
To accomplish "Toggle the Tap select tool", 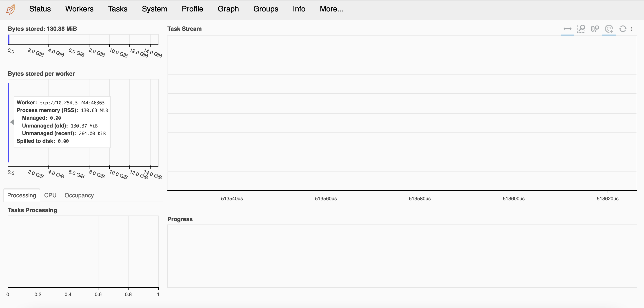I will pyautogui.click(x=609, y=29).
